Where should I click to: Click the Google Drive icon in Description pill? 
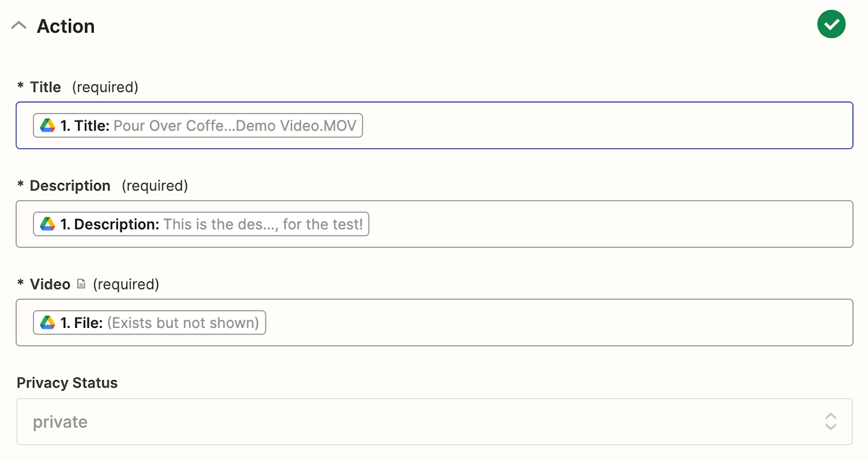[x=48, y=224]
